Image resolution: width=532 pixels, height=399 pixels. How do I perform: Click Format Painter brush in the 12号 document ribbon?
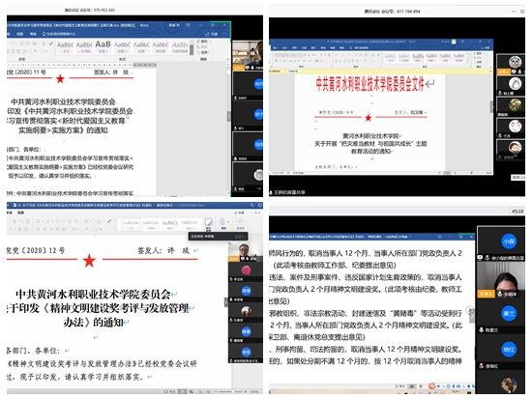pyautogui.click(x=109, y=221)
